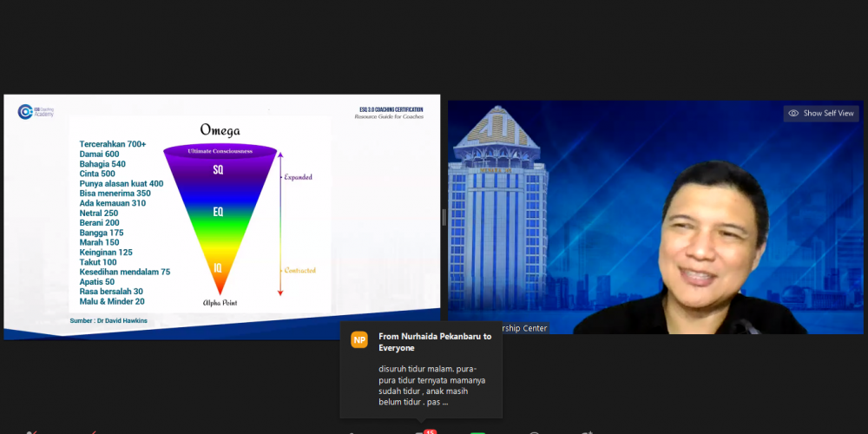
Task: Click the eye icon beside Show Self View
Action: [793, 113]
